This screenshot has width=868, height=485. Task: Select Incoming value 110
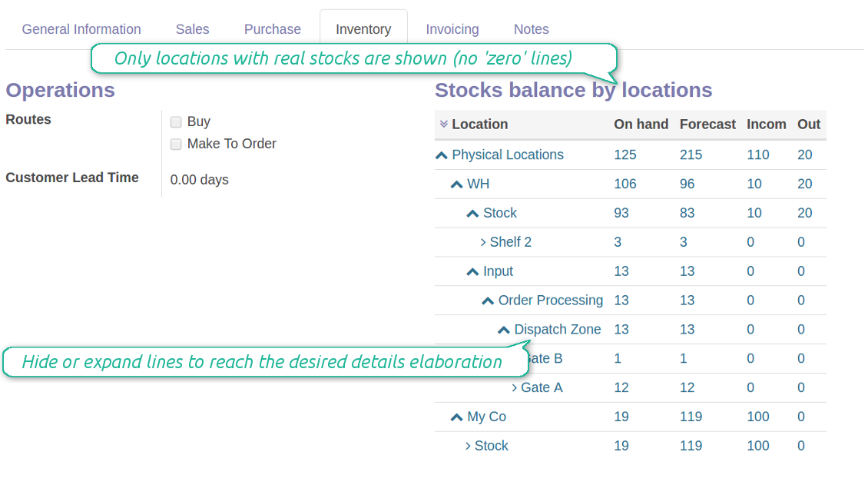[x=758, y=155]
